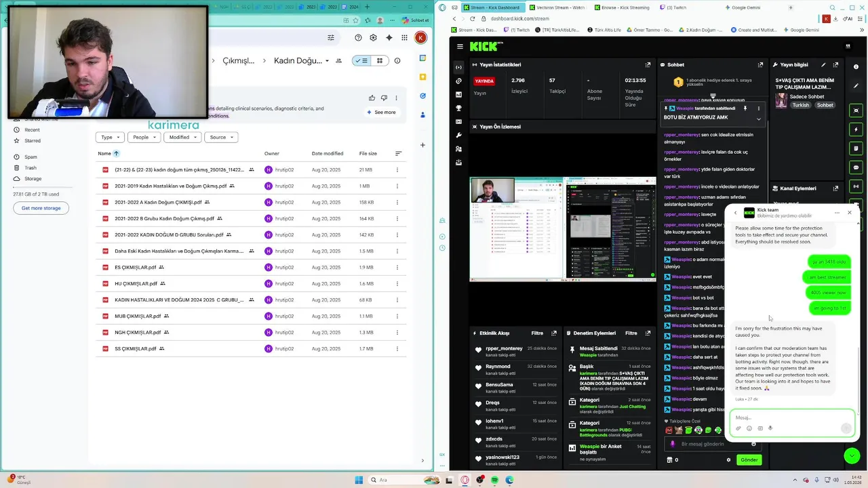The image size is (868, 488).
Task: Send chat message with Gönder button
Action: [x=749, y=460]
